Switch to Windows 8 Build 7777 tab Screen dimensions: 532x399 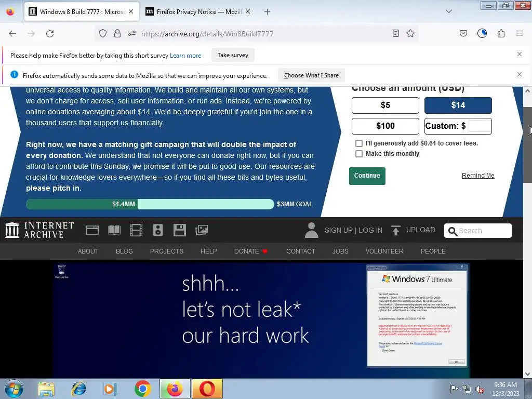tap(82, 11)
